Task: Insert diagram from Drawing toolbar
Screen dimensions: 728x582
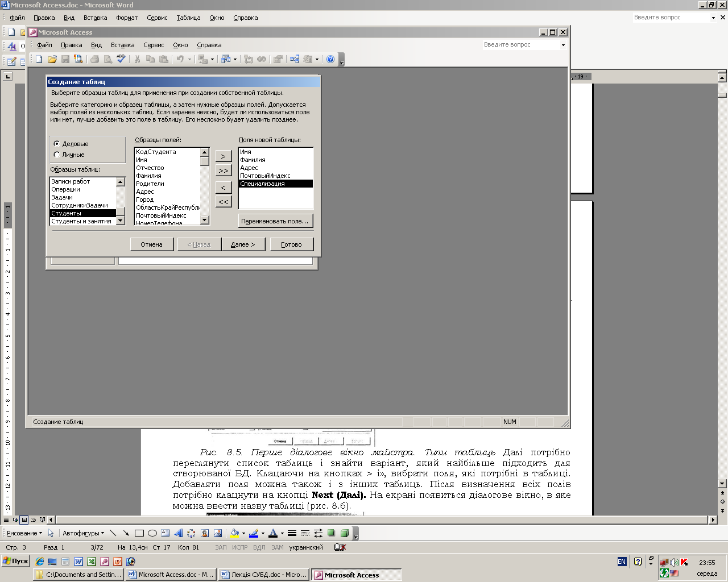Action: pyautogui.click(x=191, y=533)
